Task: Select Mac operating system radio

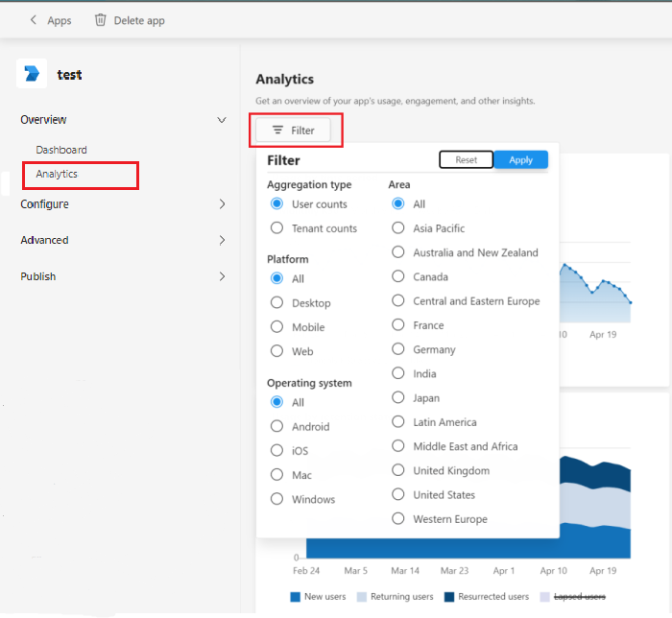Action: [x=276, y=474]
